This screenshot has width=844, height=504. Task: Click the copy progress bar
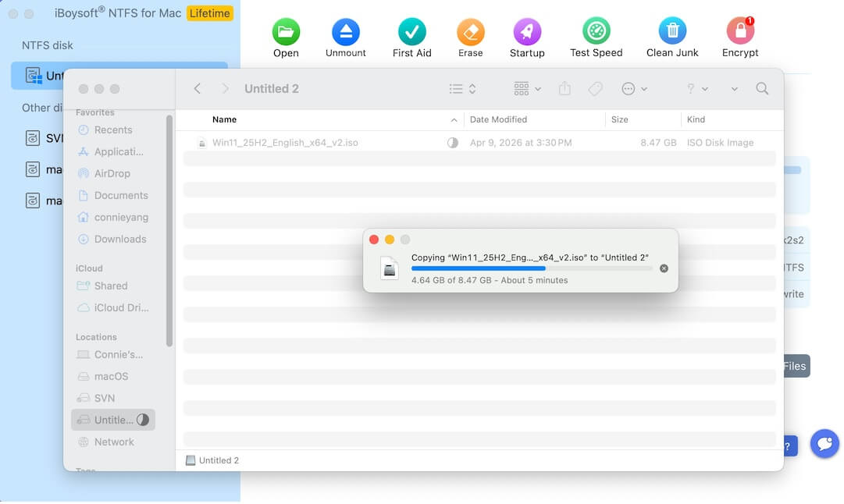click(x=532, y=268)
